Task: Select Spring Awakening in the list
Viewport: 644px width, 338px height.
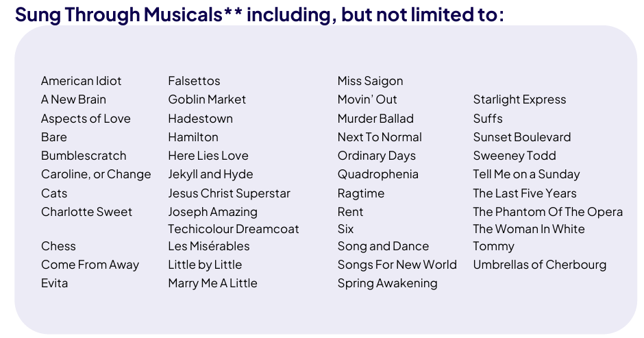Action: 387,283
